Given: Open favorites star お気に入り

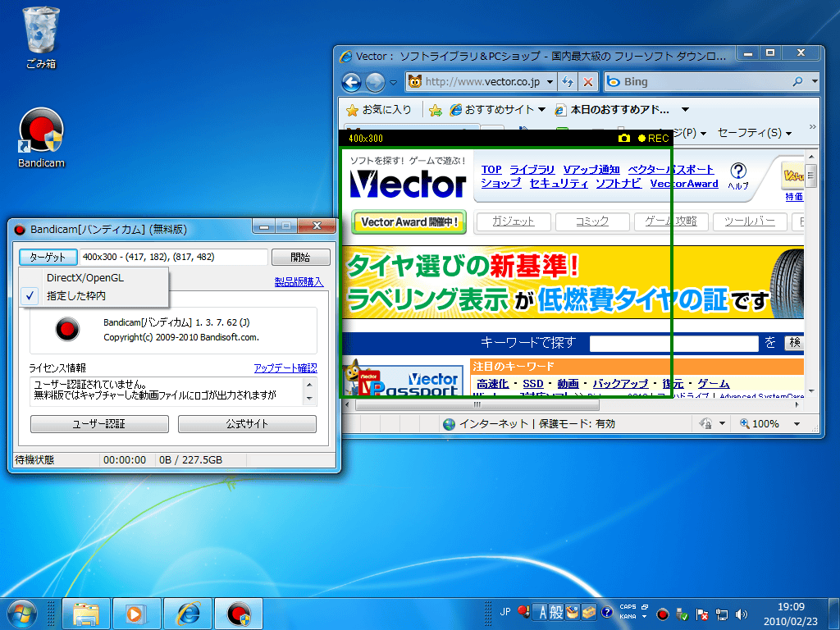Looking at the screenshot, I should (379, 110).
